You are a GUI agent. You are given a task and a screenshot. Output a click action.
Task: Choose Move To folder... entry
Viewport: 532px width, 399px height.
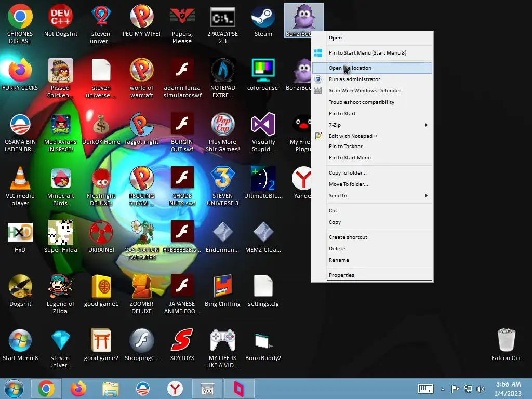372,184
